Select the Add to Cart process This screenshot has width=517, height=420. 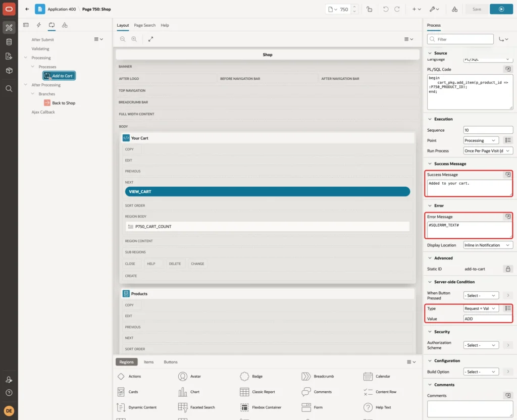click(59, 76)
